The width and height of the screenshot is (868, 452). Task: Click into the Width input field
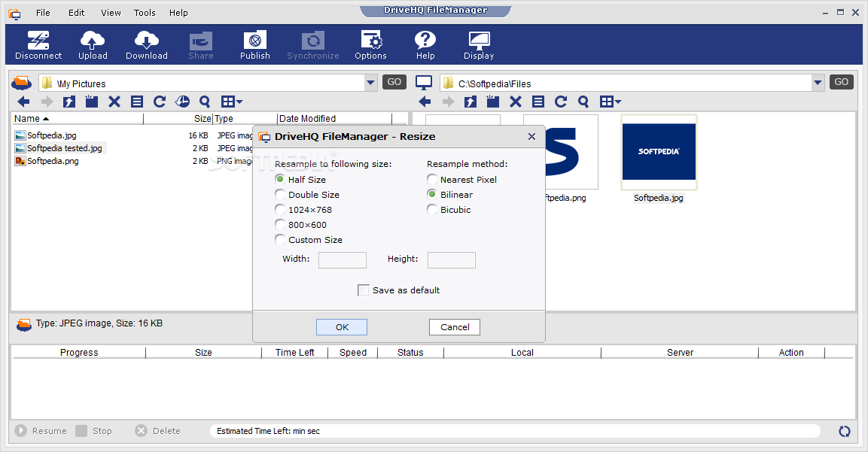pyautogui.click(x=342, y=260)
